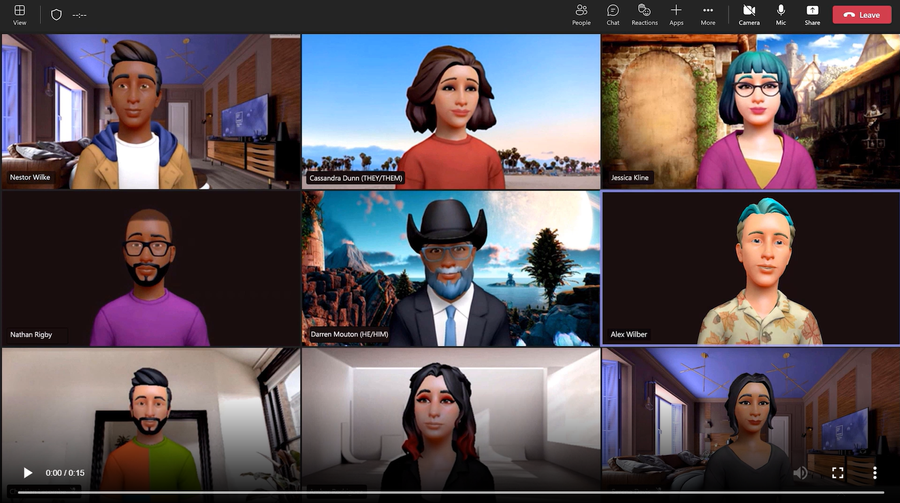Open the meeting Chat
This screenshot has height=503, width=900.
[612, 15]
